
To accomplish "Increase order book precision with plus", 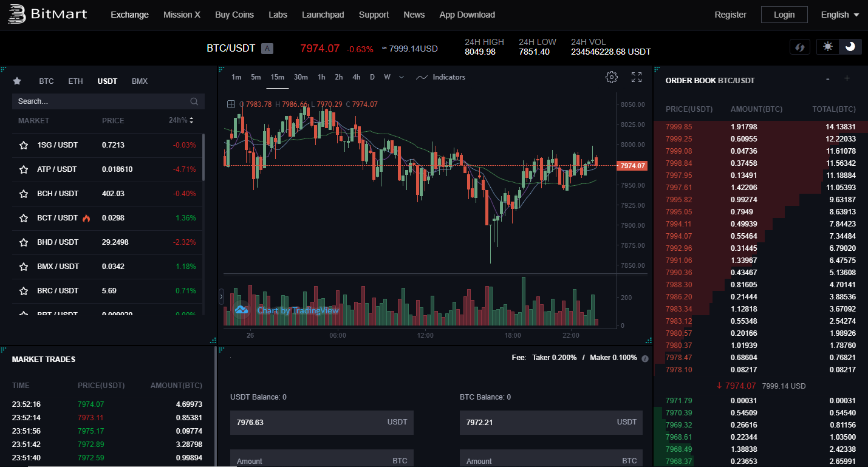I will (x=847, y=79).
